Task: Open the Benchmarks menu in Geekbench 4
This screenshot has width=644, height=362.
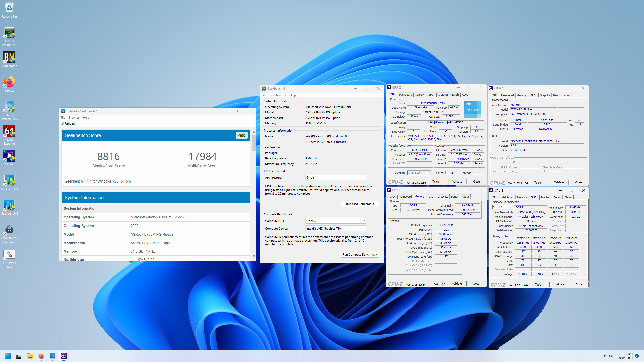Action: pyautogui.click(x=278, y=95)
